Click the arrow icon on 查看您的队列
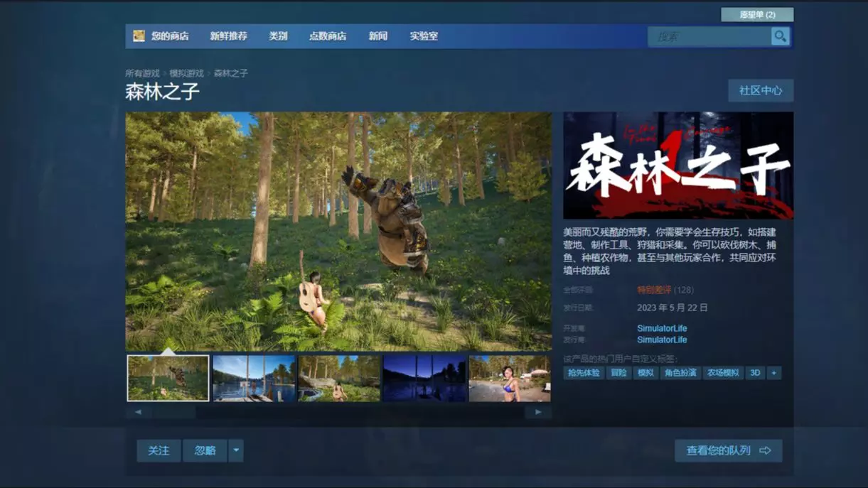 [765, 450]
